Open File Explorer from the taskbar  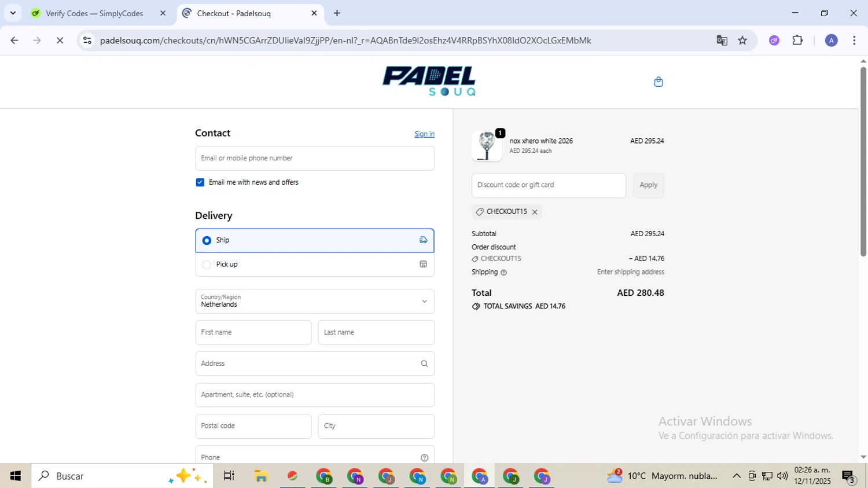point(261,476)
